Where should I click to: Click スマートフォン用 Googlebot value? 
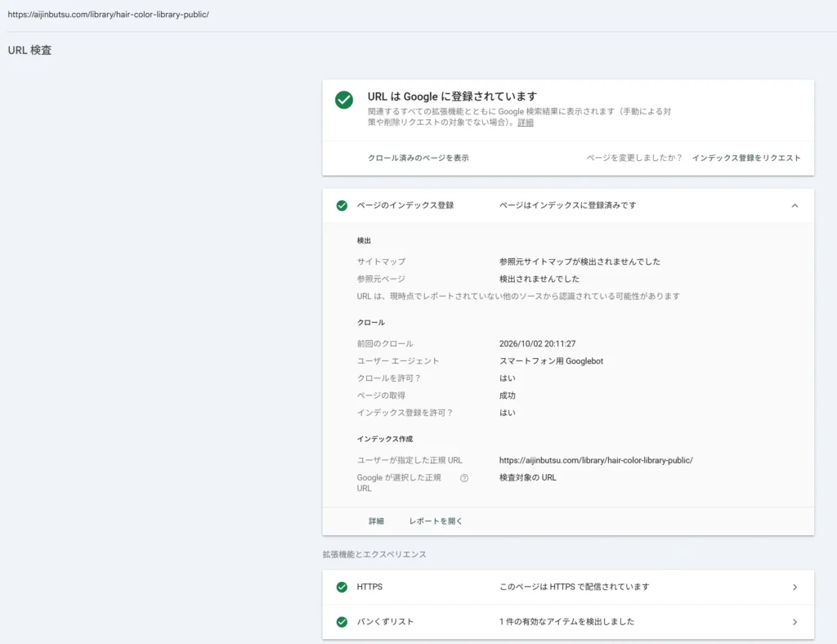551,361
